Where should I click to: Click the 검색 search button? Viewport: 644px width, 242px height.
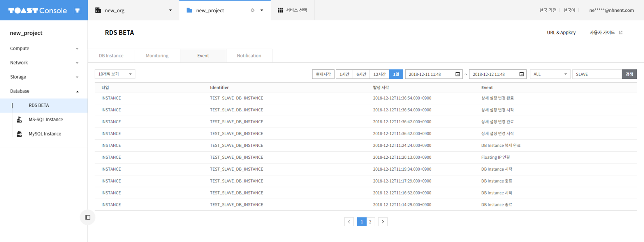coord(629,74)
